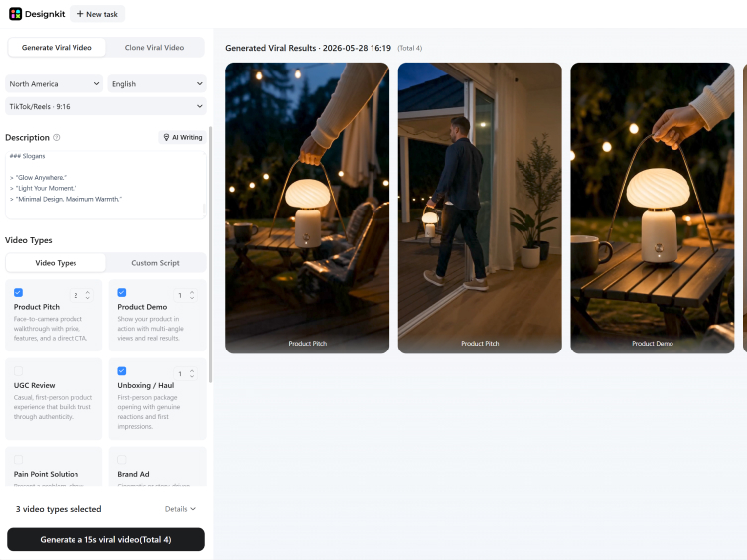This screenshot has width=747, height=560.
Task: Click the AI Writing lightbulb icon
Action: tap(166, 137)
